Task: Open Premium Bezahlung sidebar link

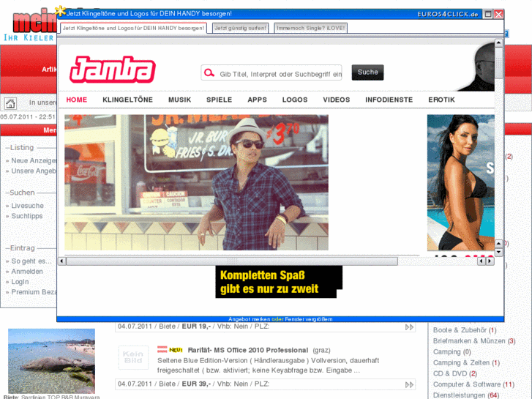Action: pos(34,292)
